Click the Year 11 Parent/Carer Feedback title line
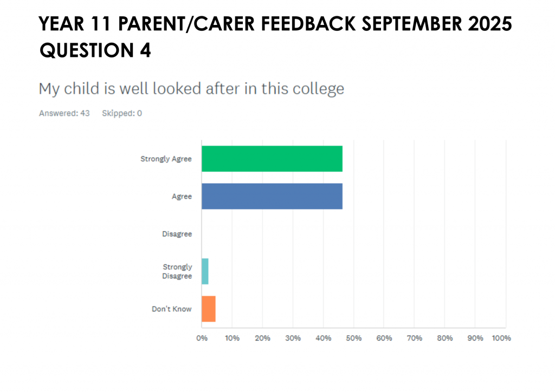 point(276,25)
